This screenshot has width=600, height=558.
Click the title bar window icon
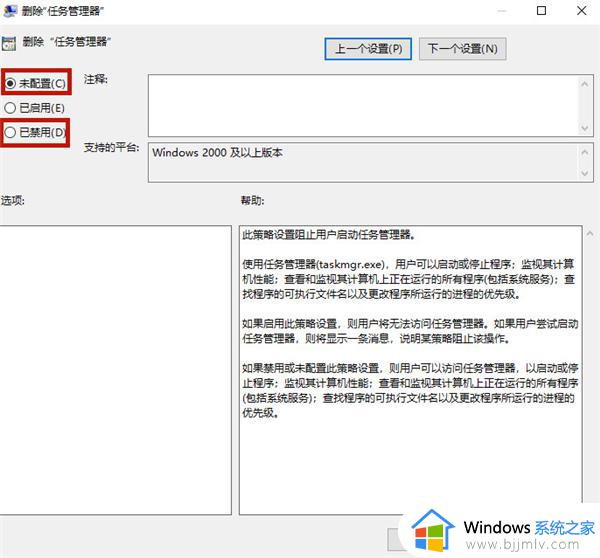pos(10,11)
